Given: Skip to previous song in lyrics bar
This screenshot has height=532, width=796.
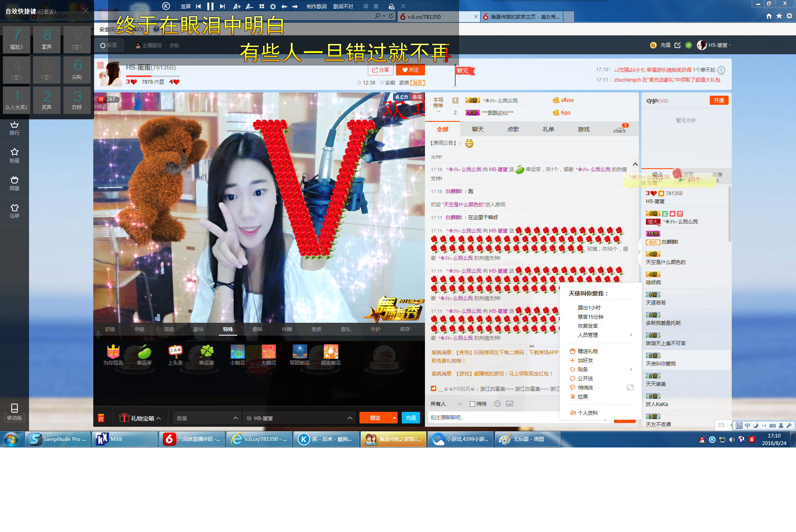Looking at the screenshot, I should 199,6.
